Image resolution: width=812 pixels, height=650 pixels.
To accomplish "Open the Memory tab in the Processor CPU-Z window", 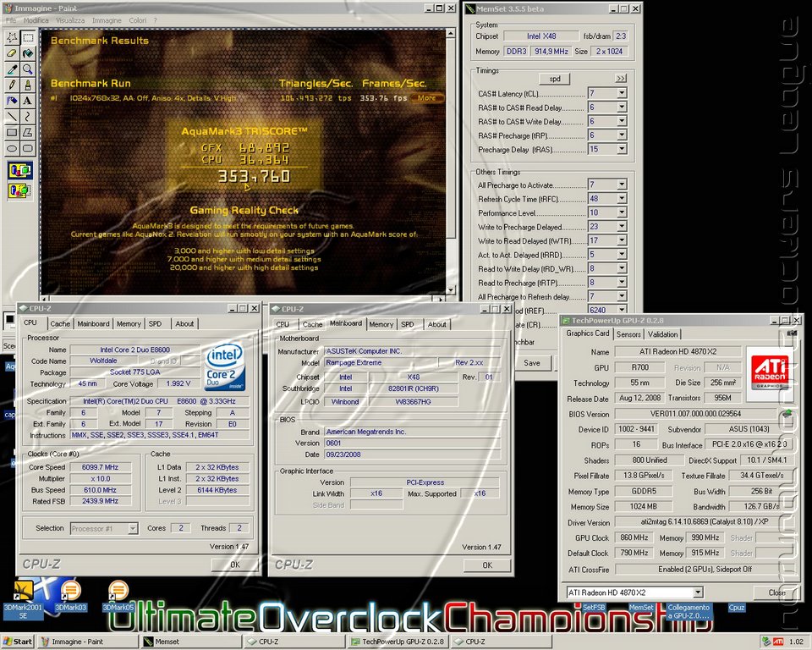I will [x=129, y=324].
